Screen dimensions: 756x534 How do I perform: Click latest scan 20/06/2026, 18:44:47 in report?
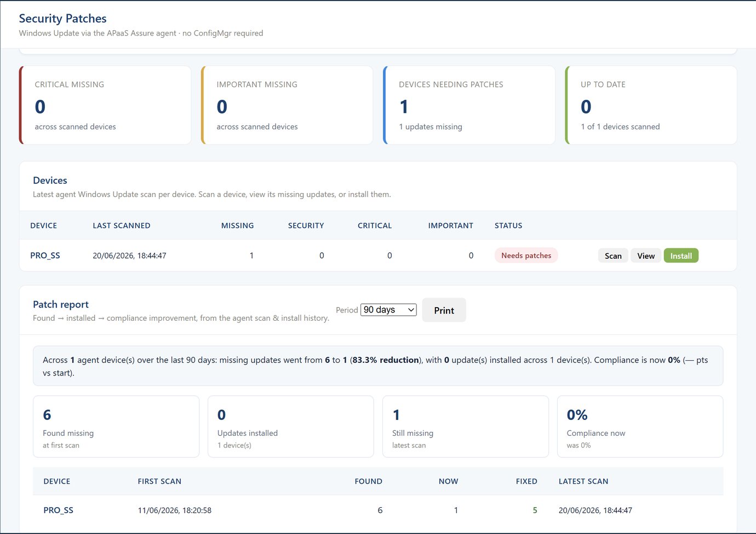coord(595,510)
